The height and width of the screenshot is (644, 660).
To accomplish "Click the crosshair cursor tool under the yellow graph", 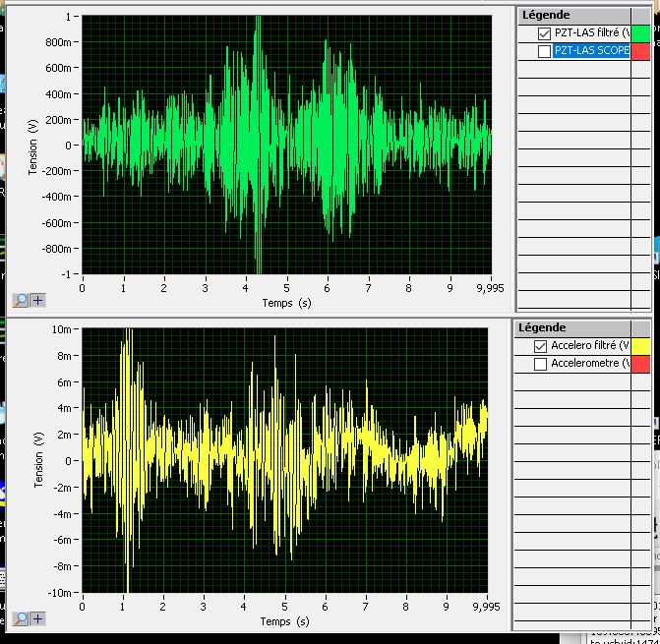I will (37, 618).
